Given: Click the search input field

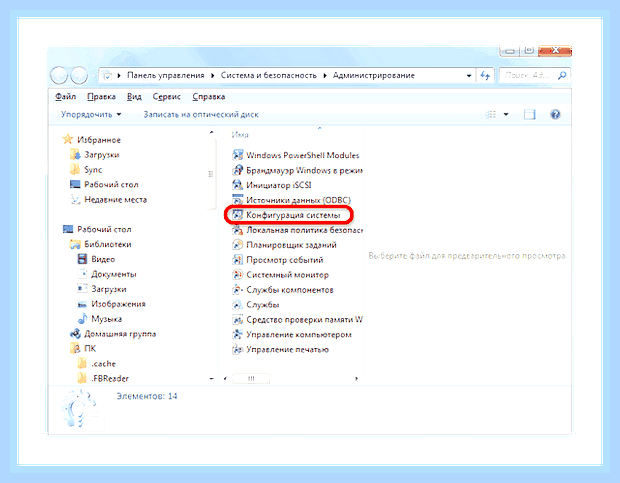Looking at the screenshot, I should (528, 75).
